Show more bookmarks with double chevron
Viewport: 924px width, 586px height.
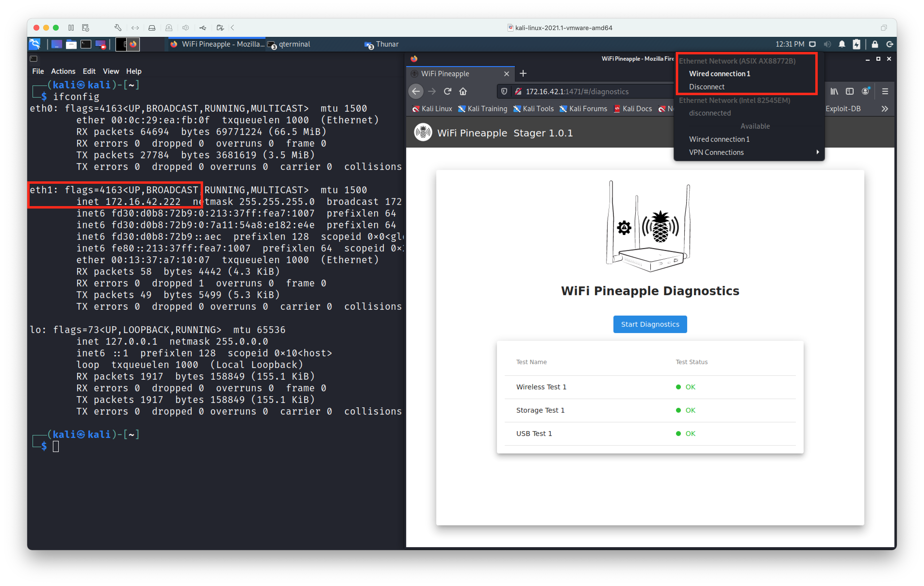point(885,109)
